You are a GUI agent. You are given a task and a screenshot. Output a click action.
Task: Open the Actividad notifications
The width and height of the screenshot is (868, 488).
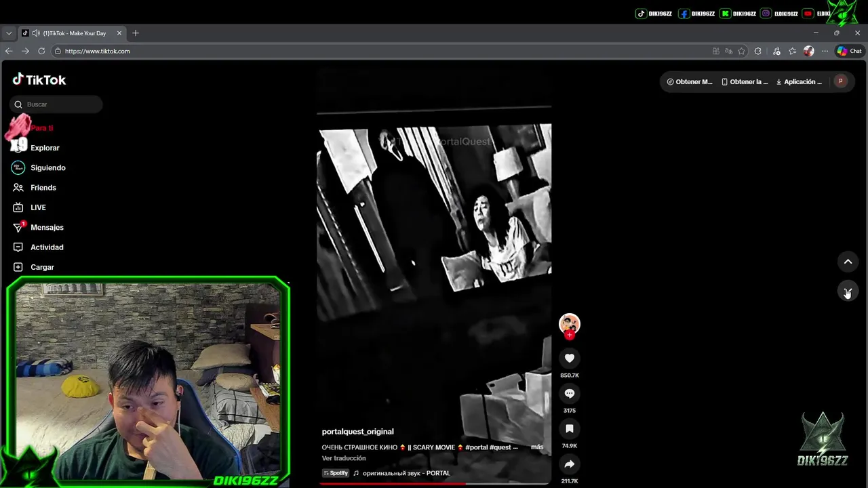coord(47,247)
